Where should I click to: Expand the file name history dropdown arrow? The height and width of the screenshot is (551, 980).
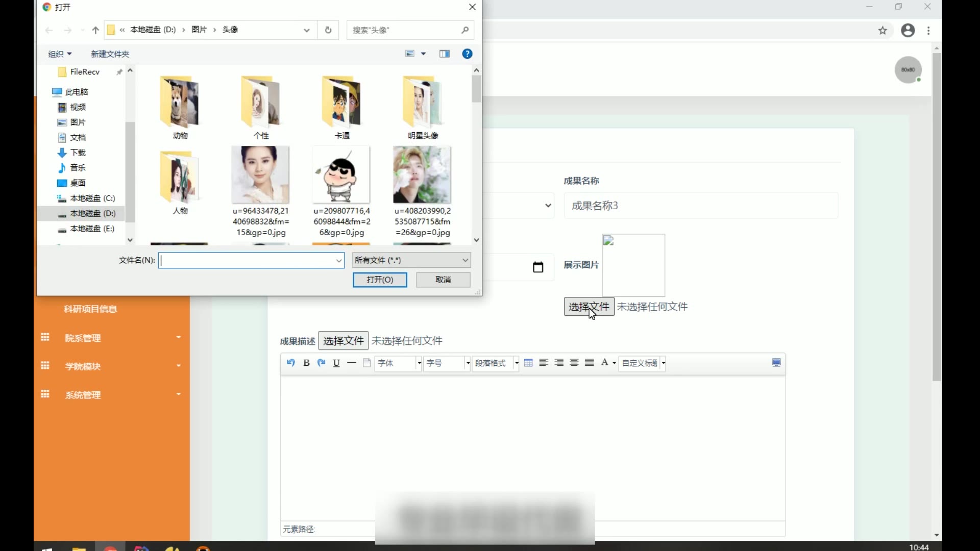point(339,261)
